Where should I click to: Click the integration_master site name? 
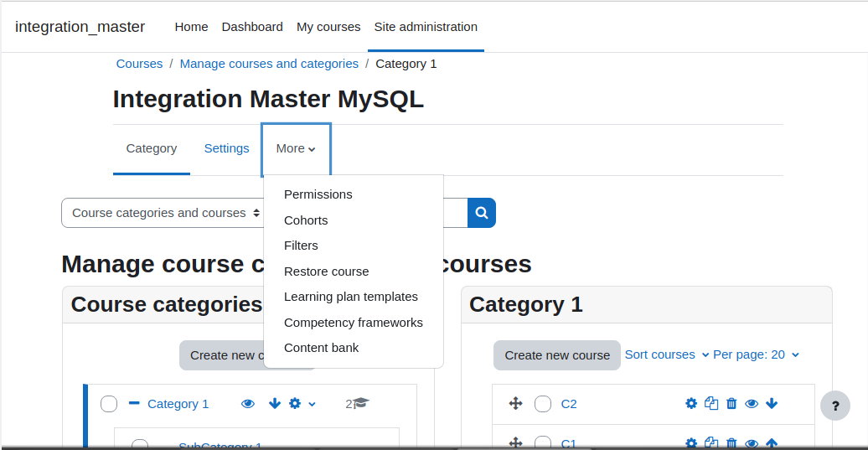pyautogui.click(x=80, y=27)
